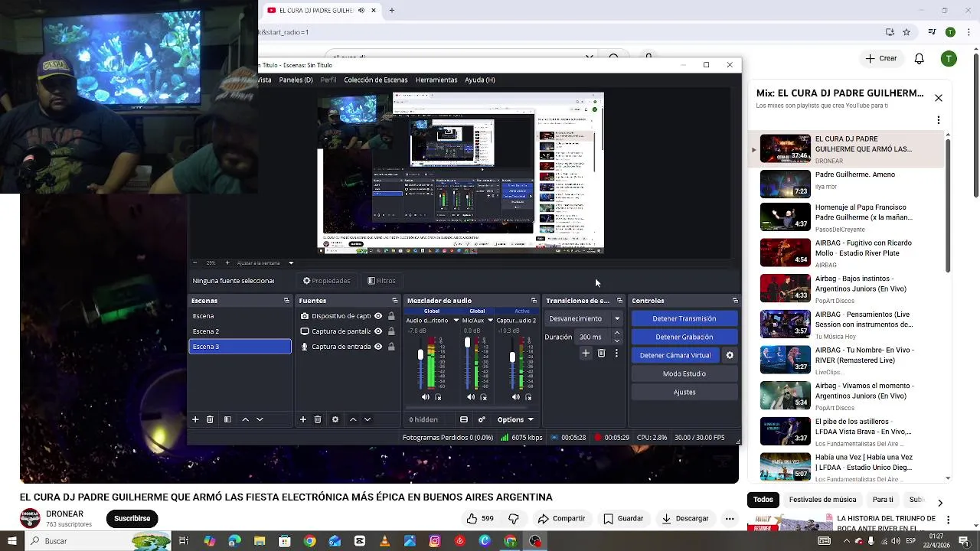Dislike the YouTube video
The image size is (980, 551).
[x=514, y=518]
